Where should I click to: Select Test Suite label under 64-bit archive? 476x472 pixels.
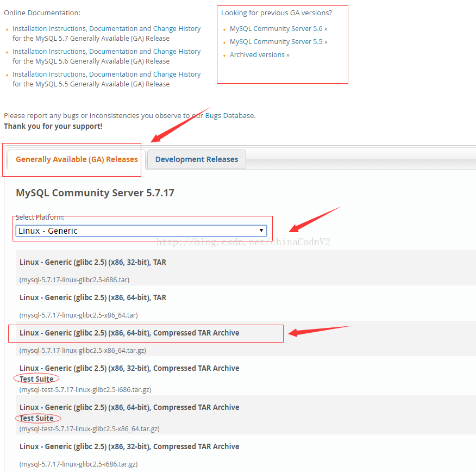pos(36,418)
